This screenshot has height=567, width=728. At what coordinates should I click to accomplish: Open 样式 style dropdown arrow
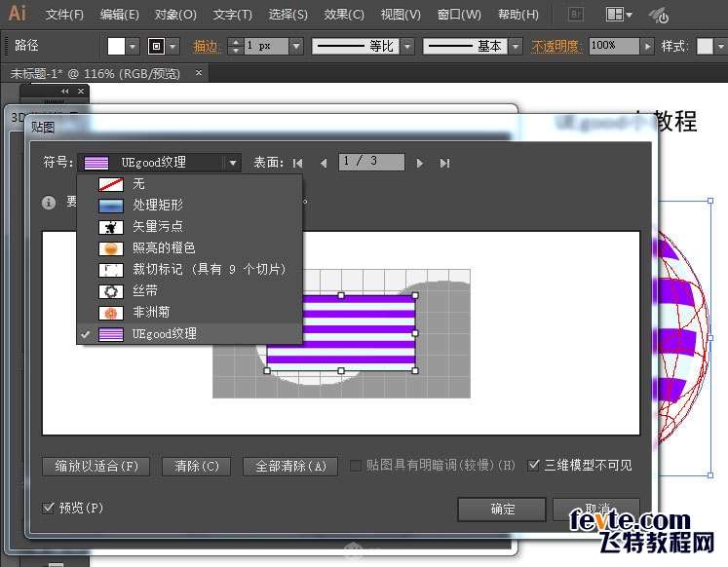point(720,47)
